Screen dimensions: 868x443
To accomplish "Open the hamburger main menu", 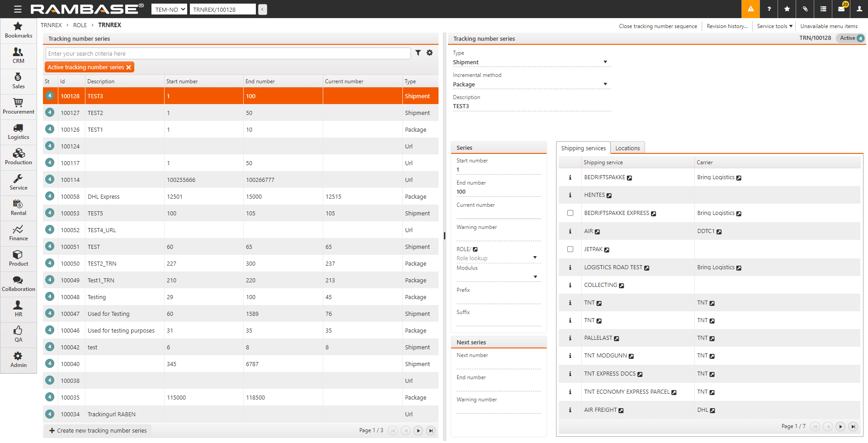I will coord(18,9).
